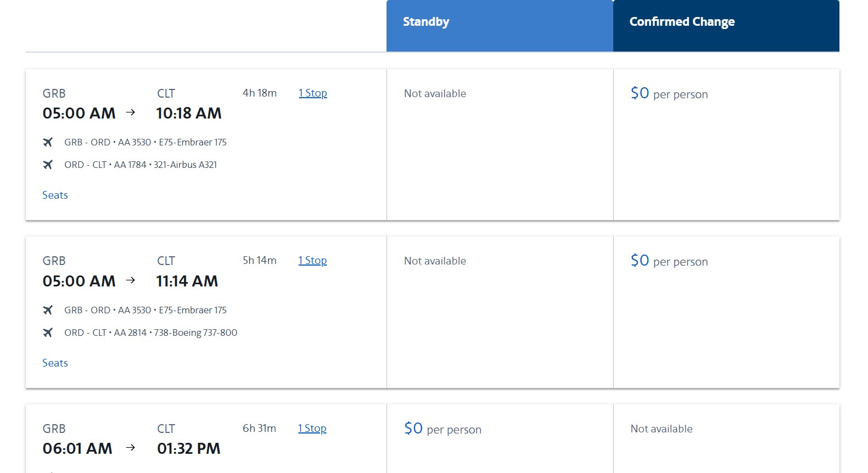Screen dimensions: 868x473
Task: Click the ORD - CLT AA 1784 Airbus A321 line
Action: click(141, 165)
